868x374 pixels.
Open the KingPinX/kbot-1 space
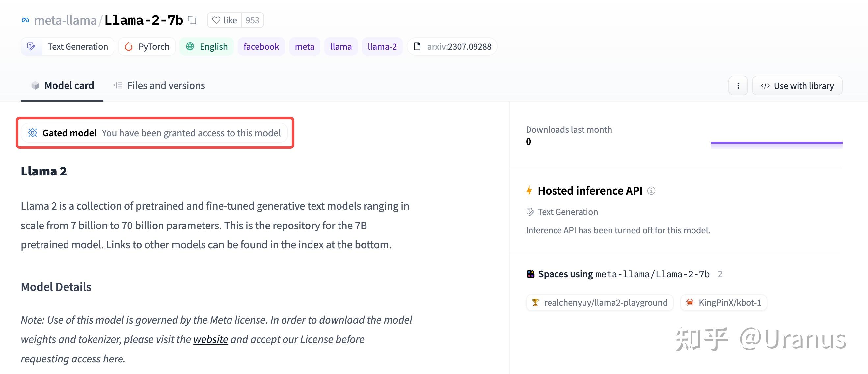click(723, 302)
